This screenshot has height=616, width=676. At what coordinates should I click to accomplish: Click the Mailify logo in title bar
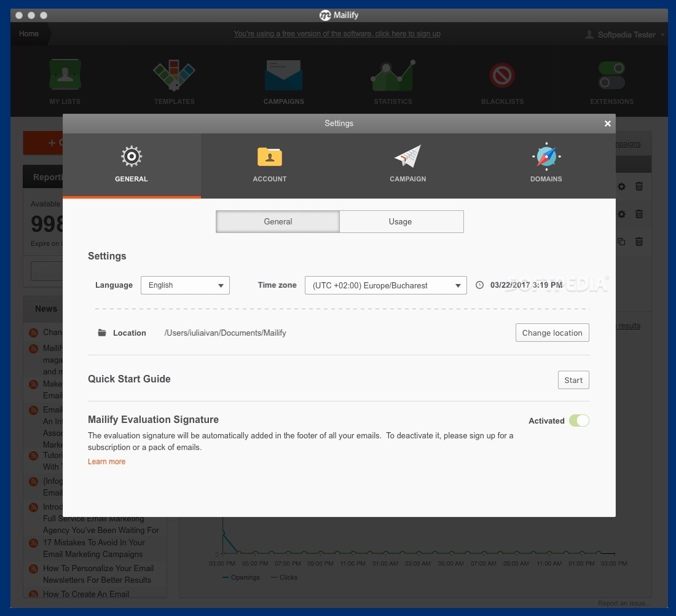tap(325, 15)
